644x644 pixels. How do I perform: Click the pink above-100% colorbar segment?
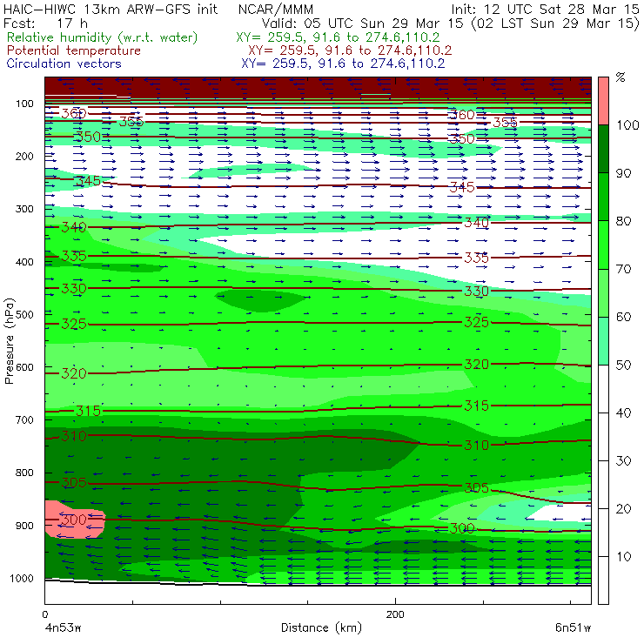tap(603, 101)
